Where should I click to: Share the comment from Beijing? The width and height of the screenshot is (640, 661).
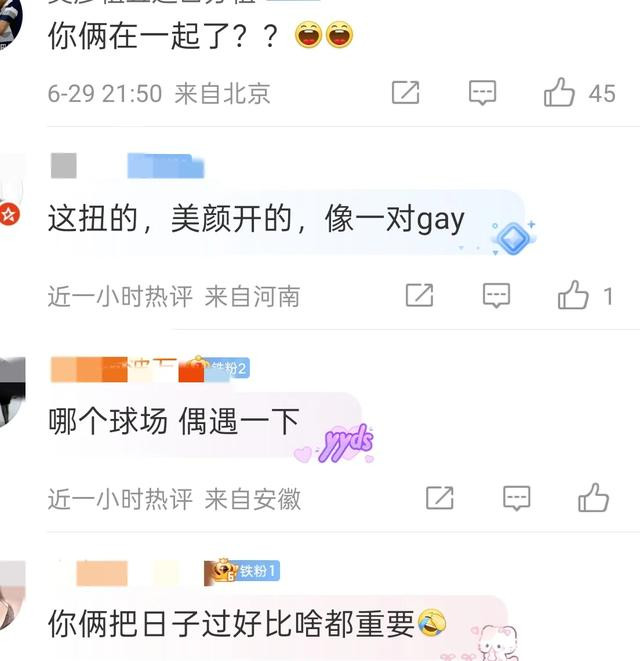[405, 92]
